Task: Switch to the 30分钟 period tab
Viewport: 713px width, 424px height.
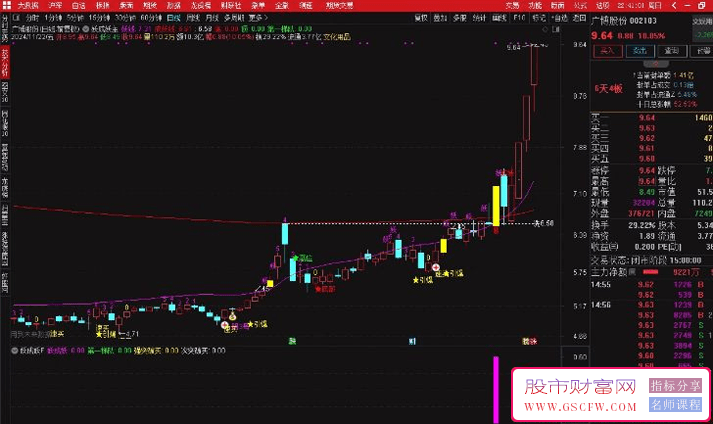Action: point(125,18)
